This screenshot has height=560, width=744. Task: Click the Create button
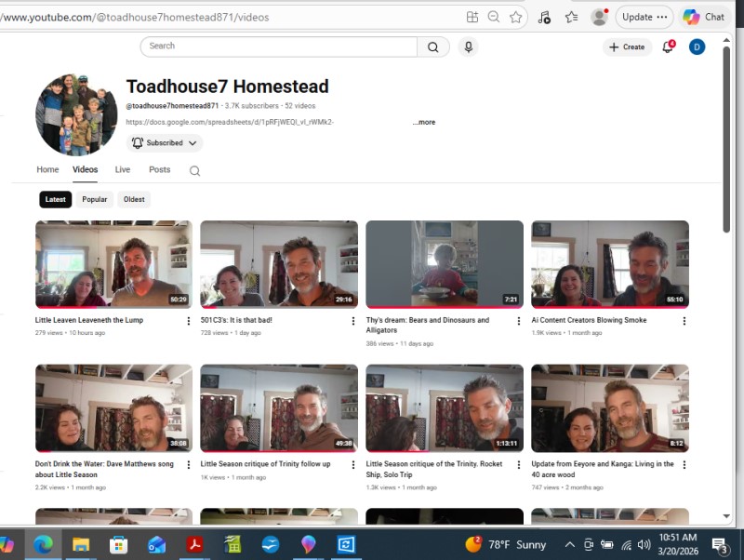coord(627,47)
